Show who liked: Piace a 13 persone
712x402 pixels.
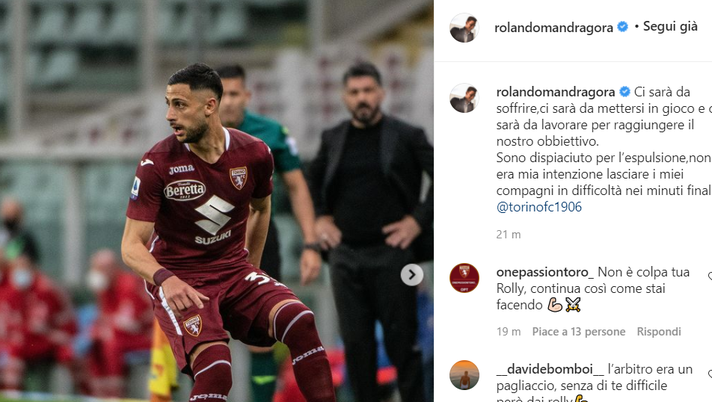[x=578, y=332]
